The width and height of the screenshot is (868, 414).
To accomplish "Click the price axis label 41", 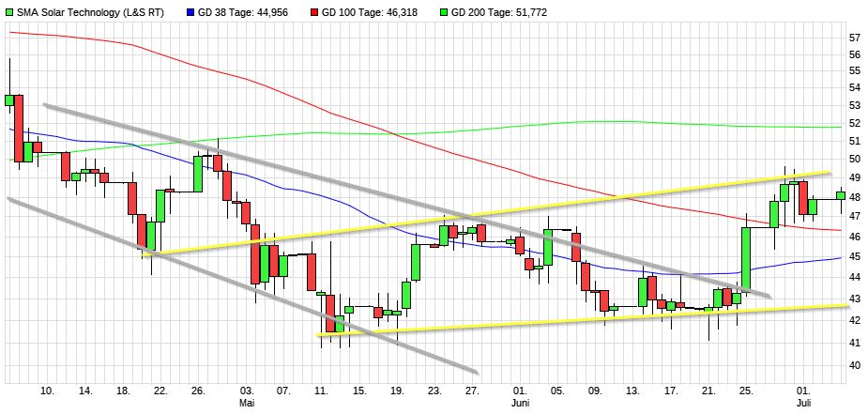I will 856,343.
